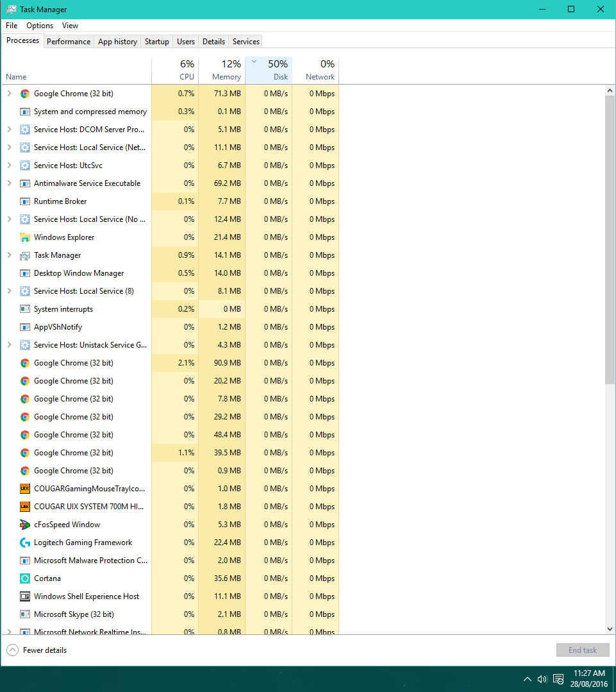616x692 pixels.
Task: Click the scrollbar down arrow
Action: [x=610, y=629]
